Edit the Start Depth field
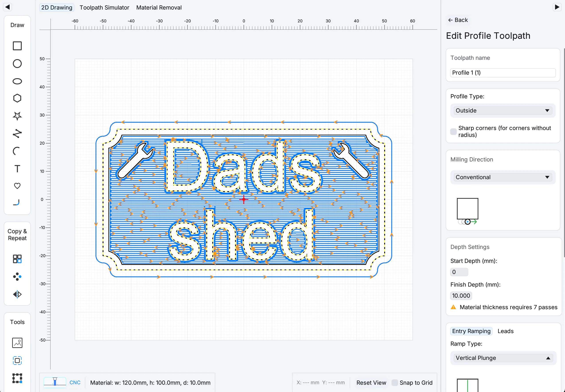Viewport: 565px width, 392px height. [x=459, y=272]
